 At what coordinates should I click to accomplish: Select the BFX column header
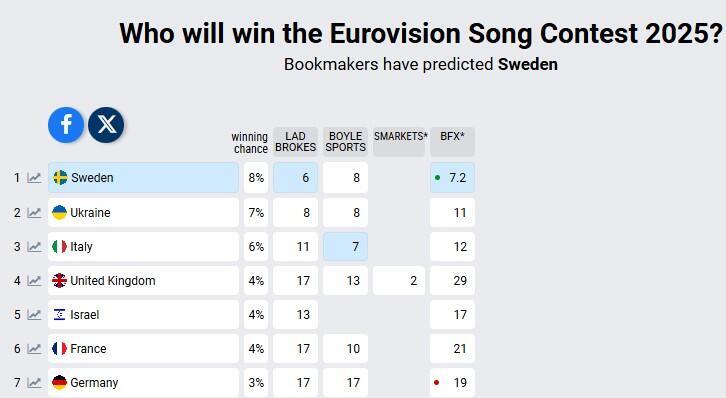[452, 142]
